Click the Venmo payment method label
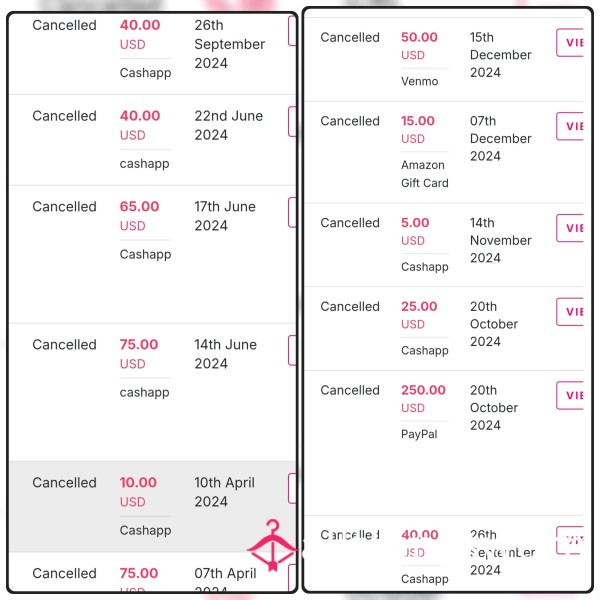The width and height of the screenshot is (600, 600). pyautogui.click(x=419, y=81)
